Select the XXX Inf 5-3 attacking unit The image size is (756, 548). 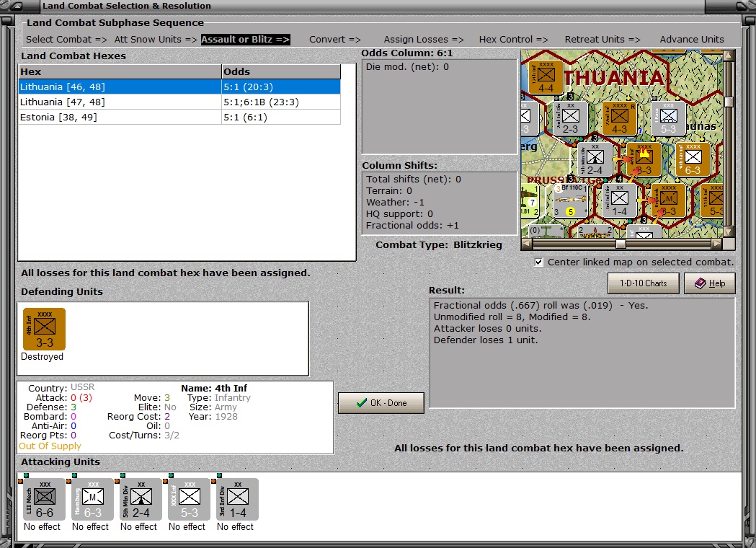(x=189, y=499)
